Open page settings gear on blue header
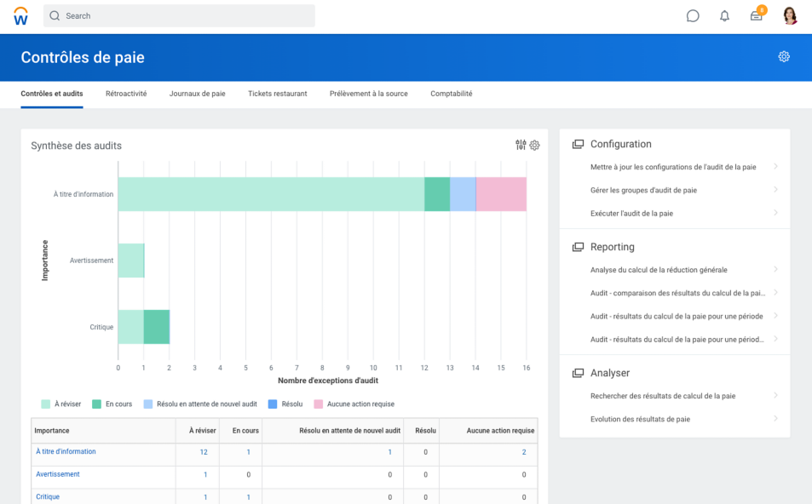 (x=783, y=57)
